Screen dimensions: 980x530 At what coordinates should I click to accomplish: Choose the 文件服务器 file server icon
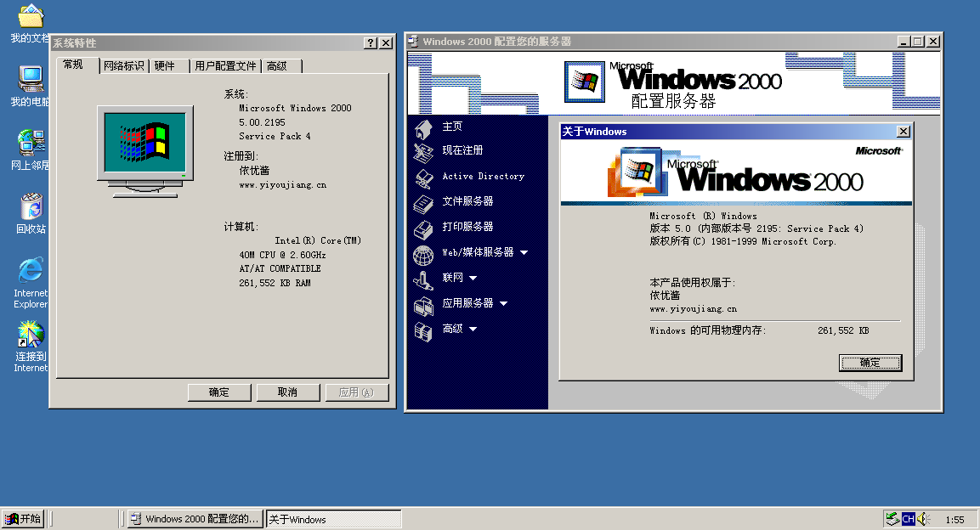tap(423, 204)
